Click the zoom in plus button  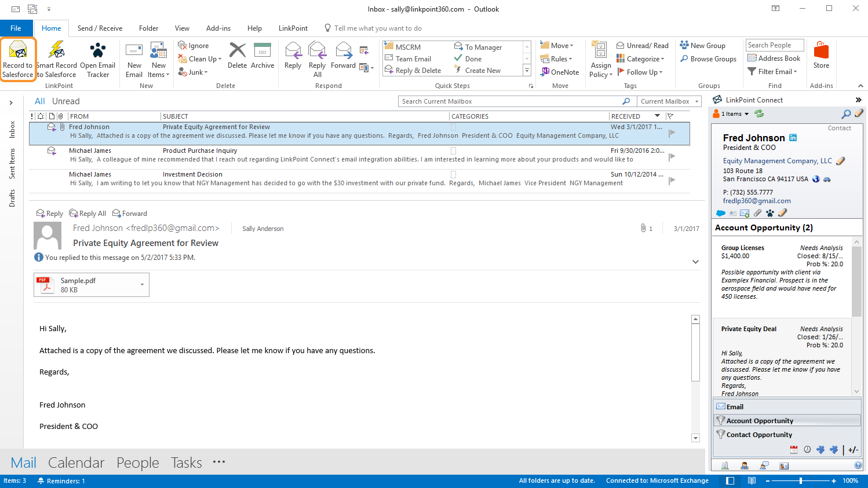(x=834, y=480)
